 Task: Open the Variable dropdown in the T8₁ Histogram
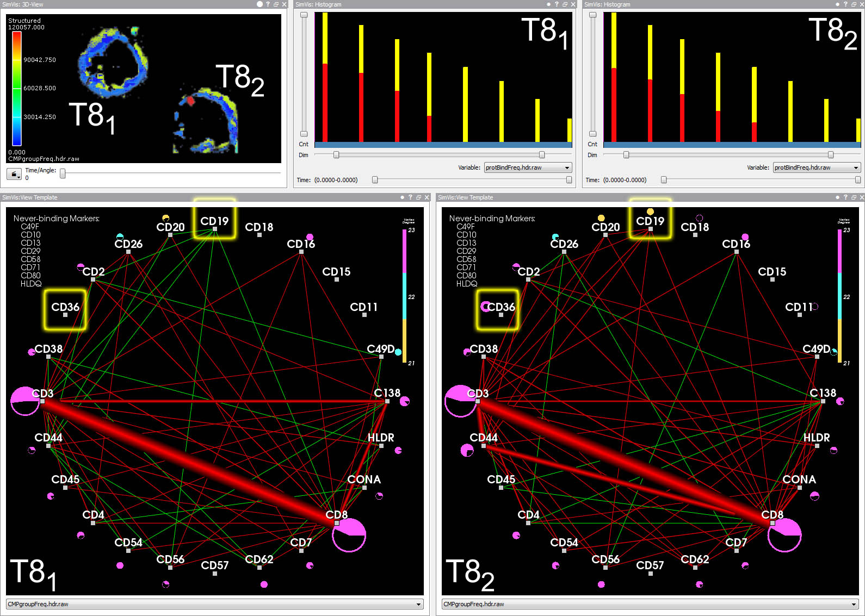tap(527, 167)
